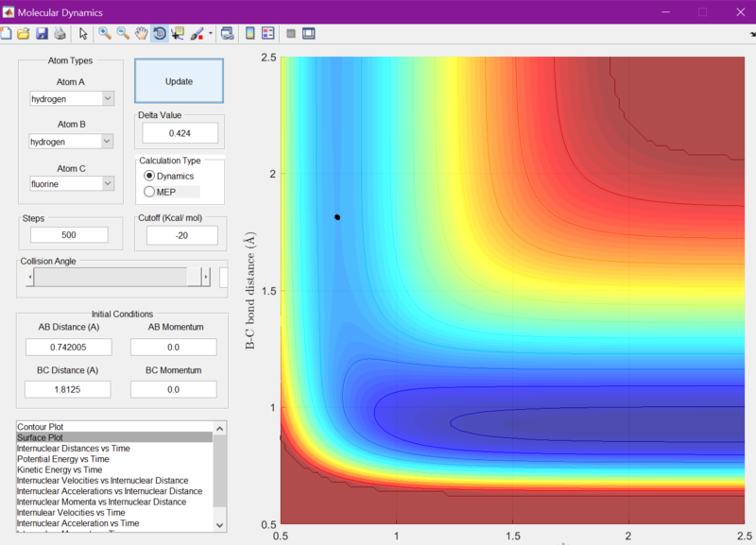Select the MEP calculation type
The image size is (756, 545).
pos(149,192)
